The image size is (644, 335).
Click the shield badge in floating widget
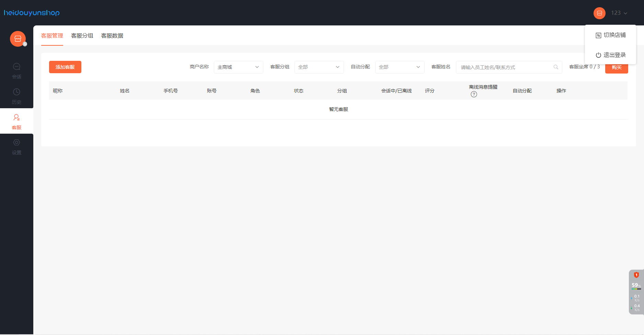pyautogui.click(x=636, y=275)
